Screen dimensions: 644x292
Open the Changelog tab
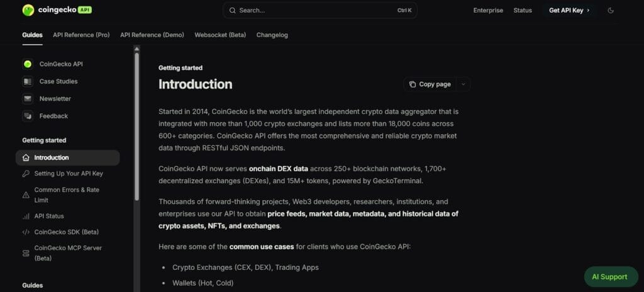tap(272, 35)
